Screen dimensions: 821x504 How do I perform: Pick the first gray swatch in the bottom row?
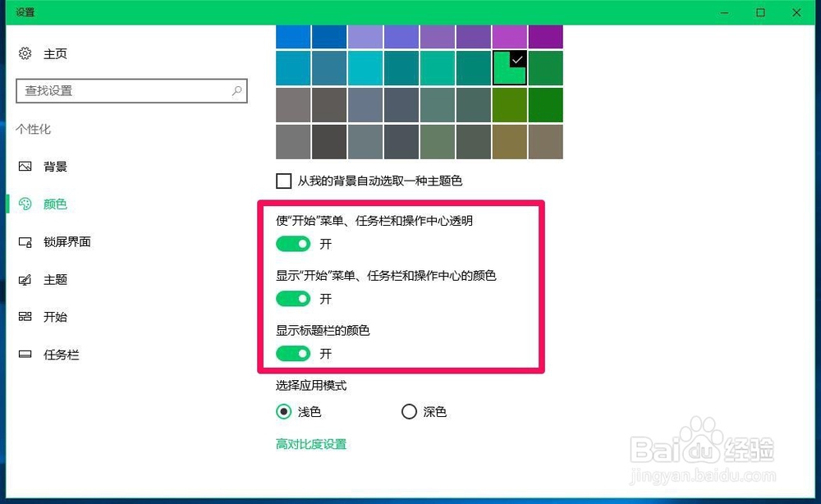point(293,141)
